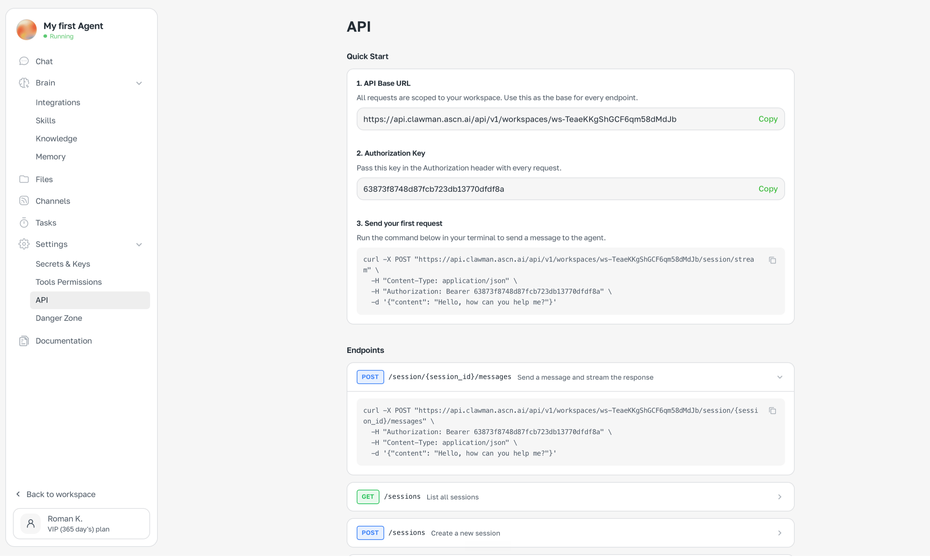Click the API Base URL field
The image size is (930, 560).
570,119
